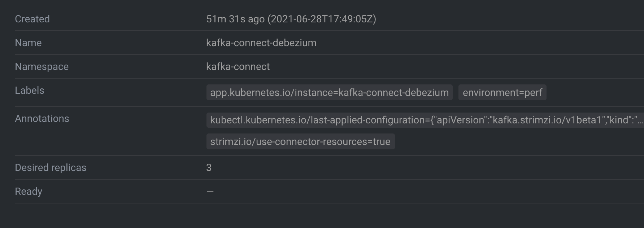Viewport: 644px width, 228px height.
Task: Click the Labels field label
Action: tap(30, 91)
